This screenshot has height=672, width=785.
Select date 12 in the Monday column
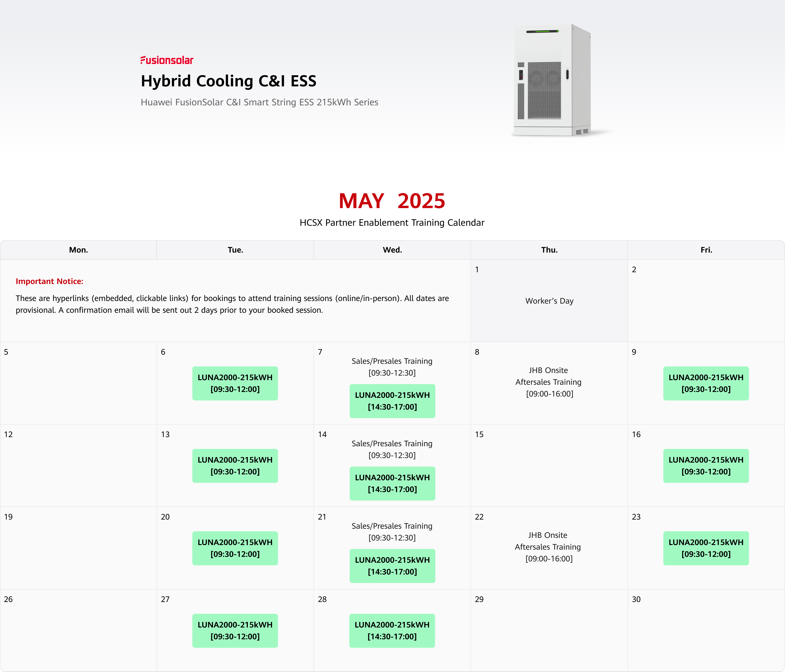tap(8, 434)
